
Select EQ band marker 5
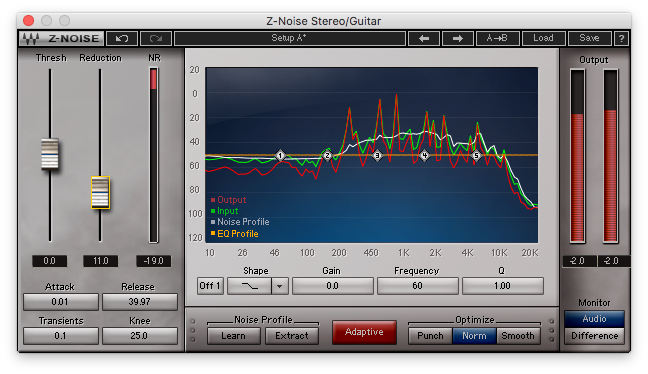476,156
